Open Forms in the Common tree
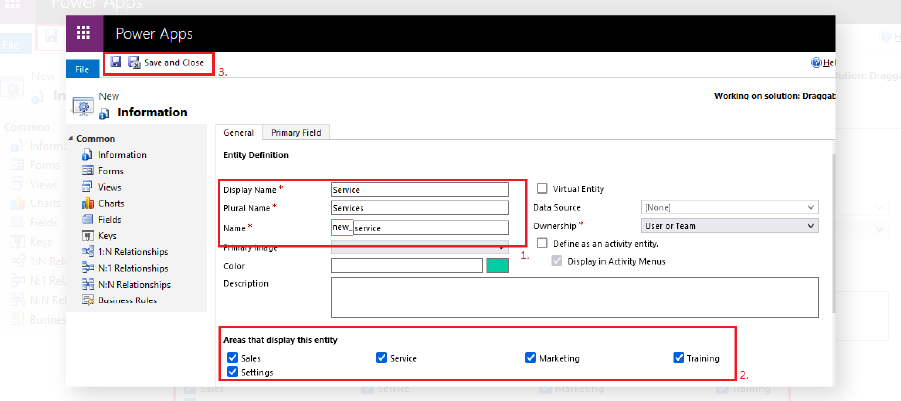This screenshot has width=901, height=401. [x=110, y=171]
